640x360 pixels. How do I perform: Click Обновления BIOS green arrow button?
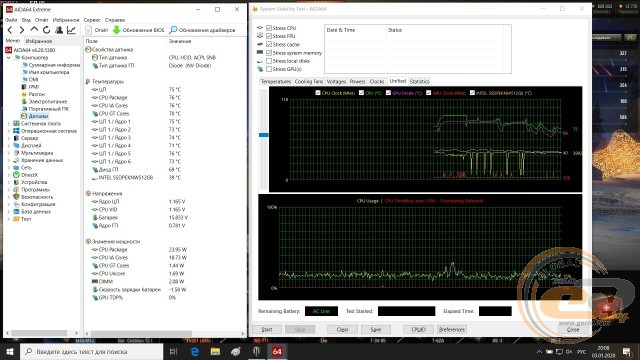point(138,30)
